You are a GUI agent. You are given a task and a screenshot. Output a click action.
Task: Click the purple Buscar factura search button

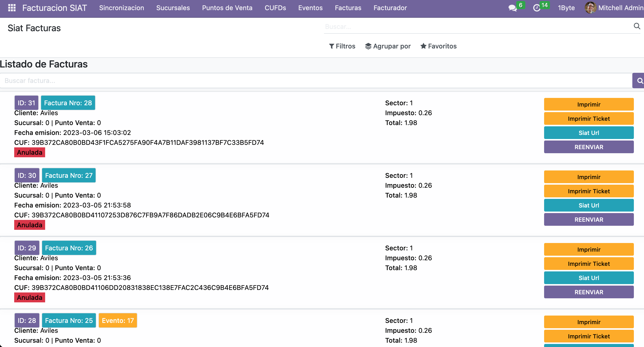639,81
